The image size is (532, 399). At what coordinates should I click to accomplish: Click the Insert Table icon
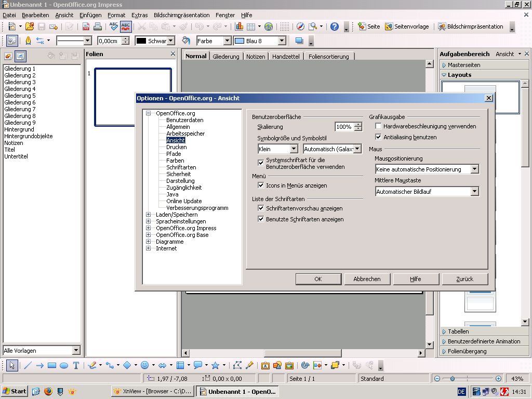(251, 26)
